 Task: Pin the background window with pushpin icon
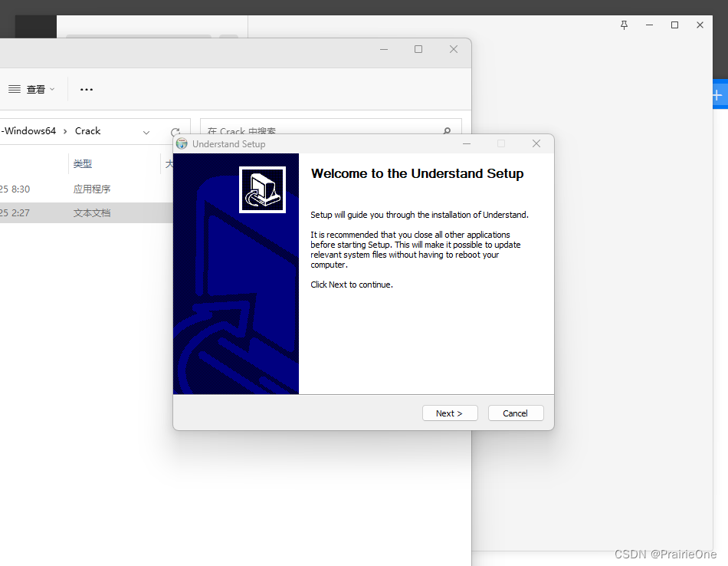tap(625, 25)
